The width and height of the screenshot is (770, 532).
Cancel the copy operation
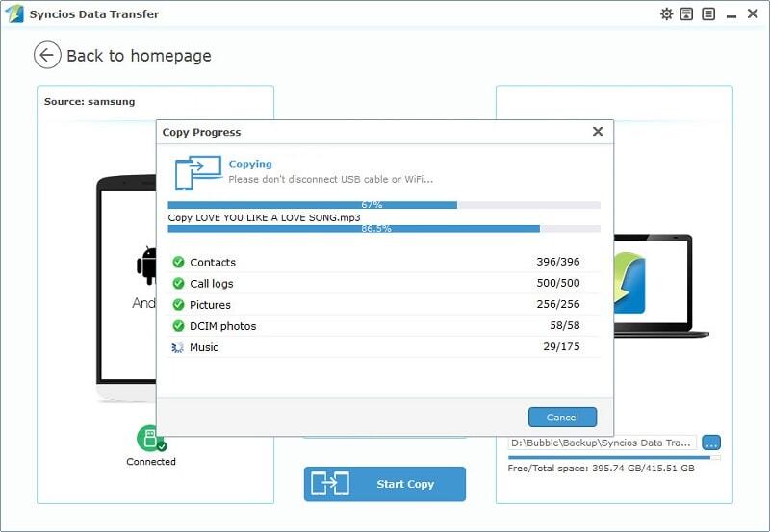click(x=562, y=418)
